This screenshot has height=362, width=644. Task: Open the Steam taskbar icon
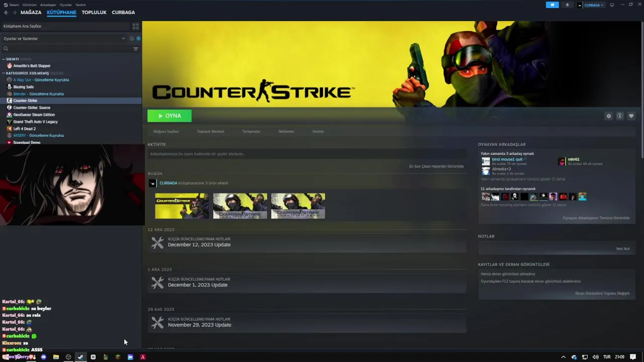tap(80, 357)
